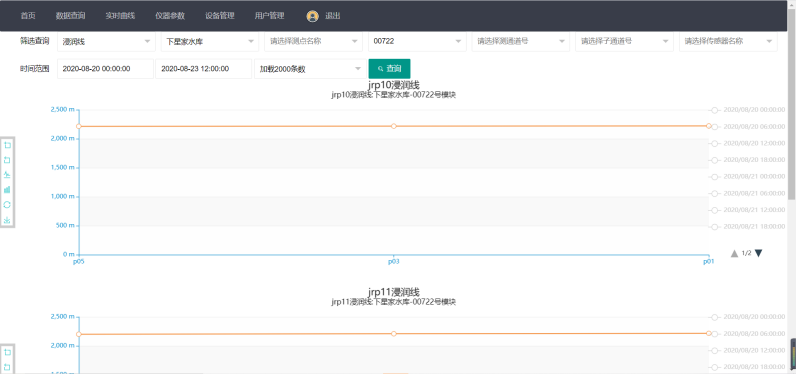Image resolution: width=796 pixels, height=374 pixels.
Task: Click the p01 data point on jrp10 chart
Action: tap(709, 125)
